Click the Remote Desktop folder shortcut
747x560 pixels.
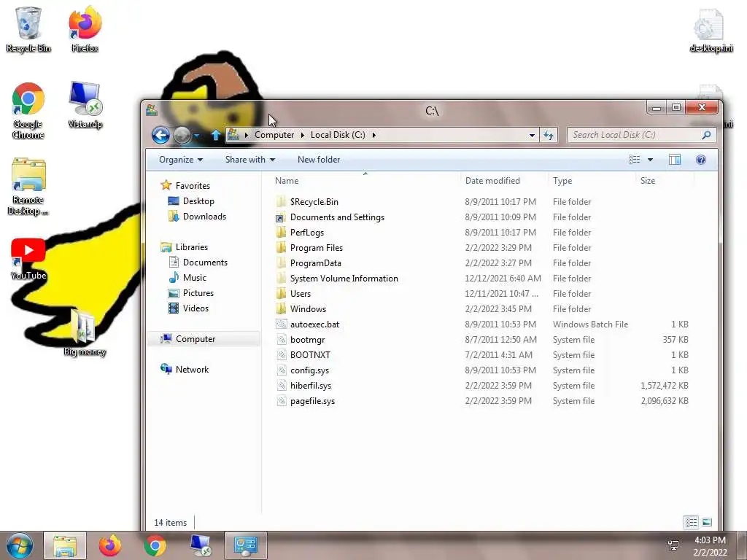click(28, 187)
